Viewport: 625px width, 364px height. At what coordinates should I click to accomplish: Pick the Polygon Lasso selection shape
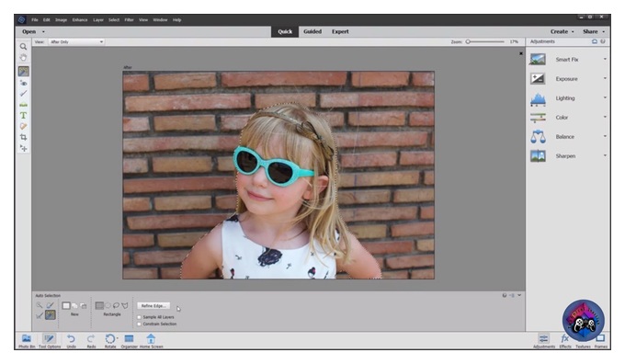click(x=125, y=306)
